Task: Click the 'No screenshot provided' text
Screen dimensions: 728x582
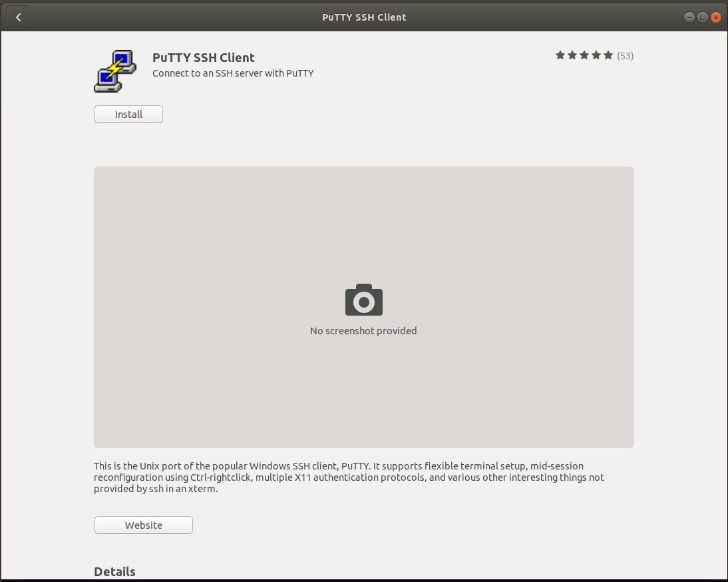Action: (x=363, y=331)
